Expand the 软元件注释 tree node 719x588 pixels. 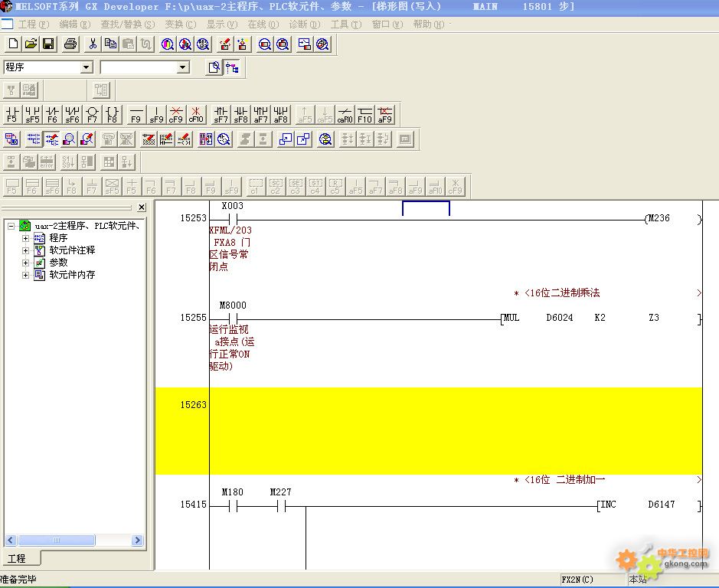tap(26, 250)
